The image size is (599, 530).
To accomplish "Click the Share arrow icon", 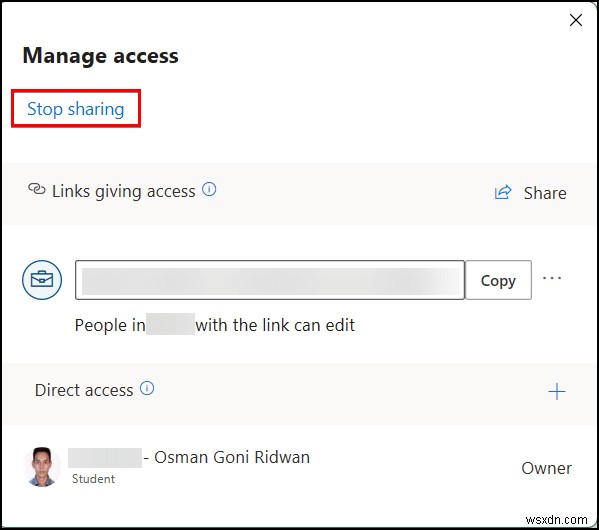I will click(x=503, y=192).
